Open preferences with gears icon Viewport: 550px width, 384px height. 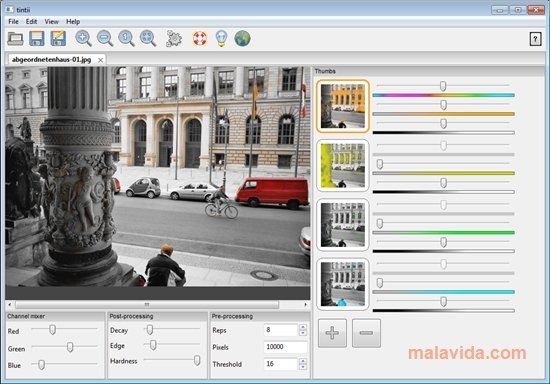[174, 39]
